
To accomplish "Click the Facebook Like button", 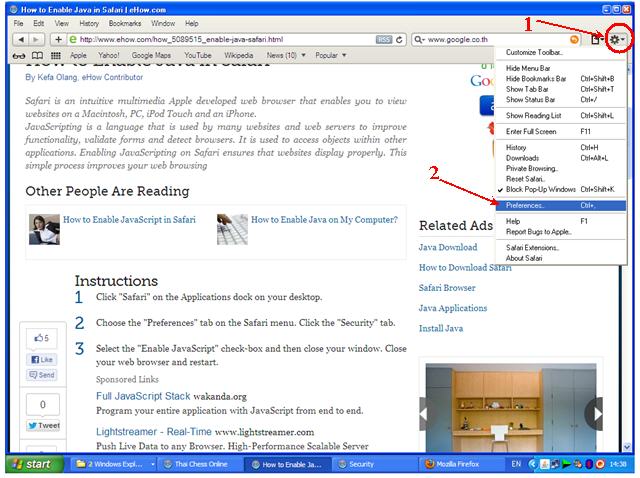I will coord(42,360).
